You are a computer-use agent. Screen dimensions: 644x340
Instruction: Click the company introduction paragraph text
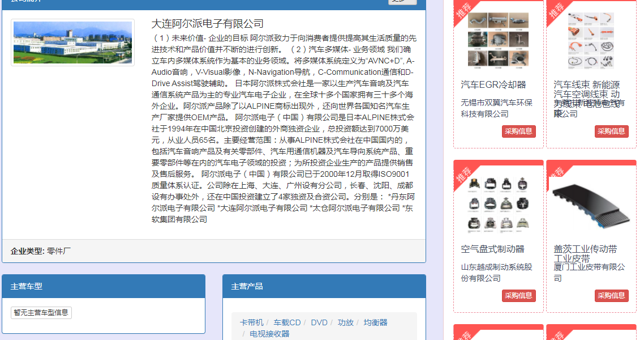[284, 129]
